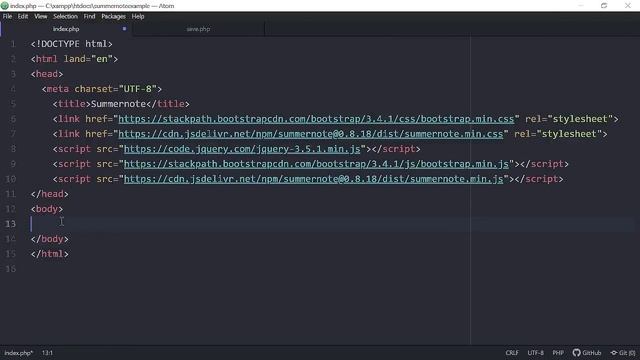The height and width of the screenshot is (360, 640).
Task: Click the GitHub status bar item
Action: [x=587, y=353]
